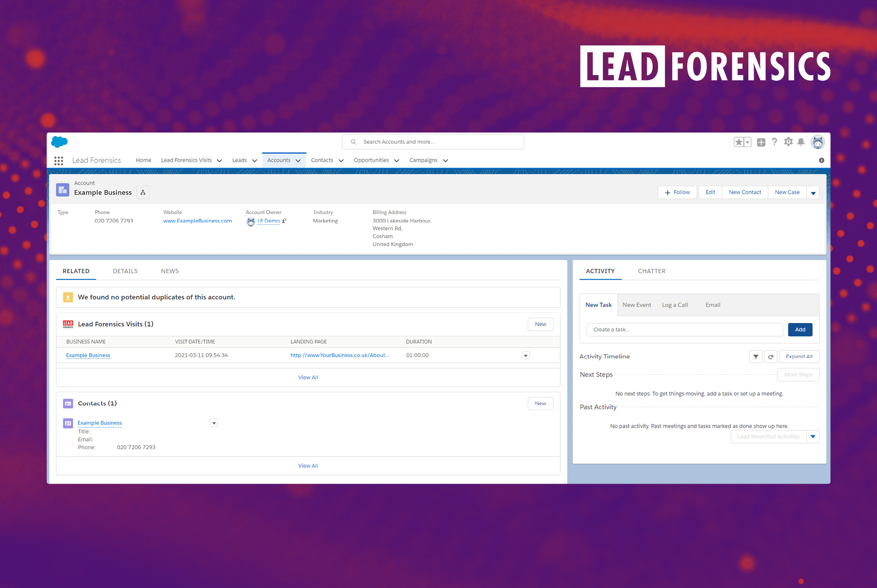This screenshot has height=588, width=877.
Task: Select the Related tab
Action: [76, 271]
